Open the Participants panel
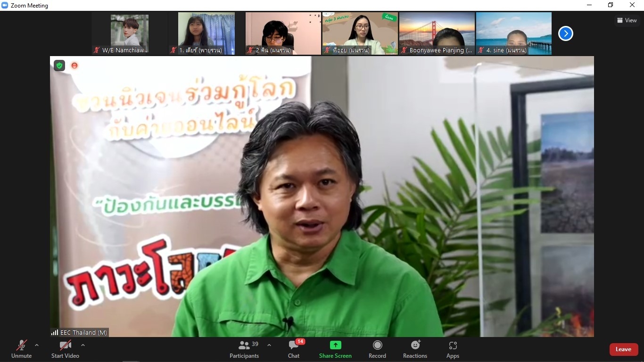Screen dimensions: 644x362 tap(244, 349)
